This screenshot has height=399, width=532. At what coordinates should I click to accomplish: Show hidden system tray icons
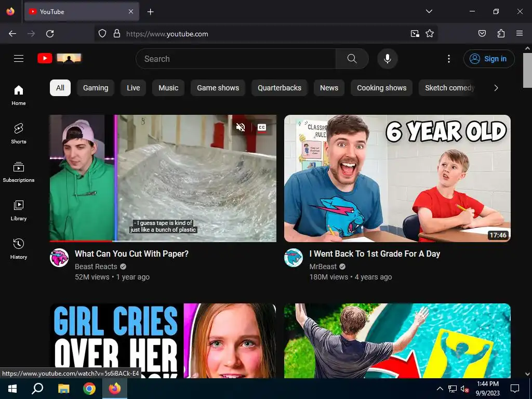[x=440, y=389]
